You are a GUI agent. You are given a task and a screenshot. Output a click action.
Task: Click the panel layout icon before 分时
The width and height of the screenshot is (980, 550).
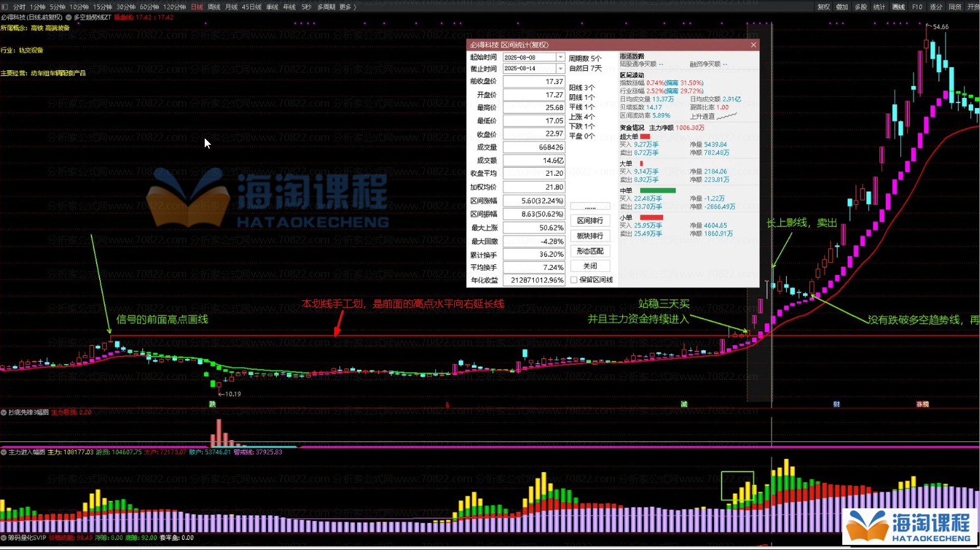[x=5, y=7]
